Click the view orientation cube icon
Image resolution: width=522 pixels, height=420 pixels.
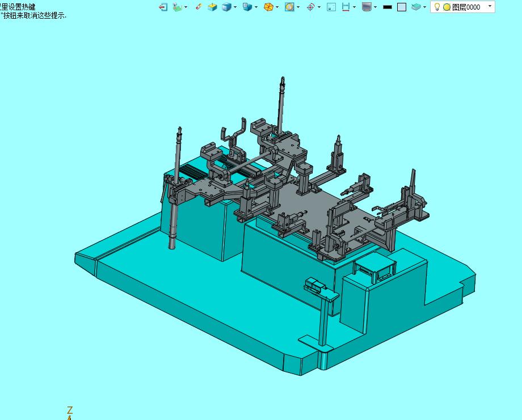click(x=247, y=7)
